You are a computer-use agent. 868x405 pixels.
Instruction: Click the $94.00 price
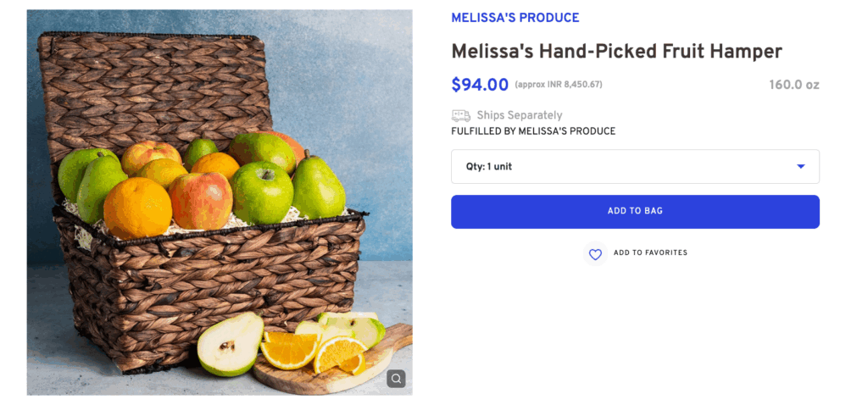pos(480,85)
